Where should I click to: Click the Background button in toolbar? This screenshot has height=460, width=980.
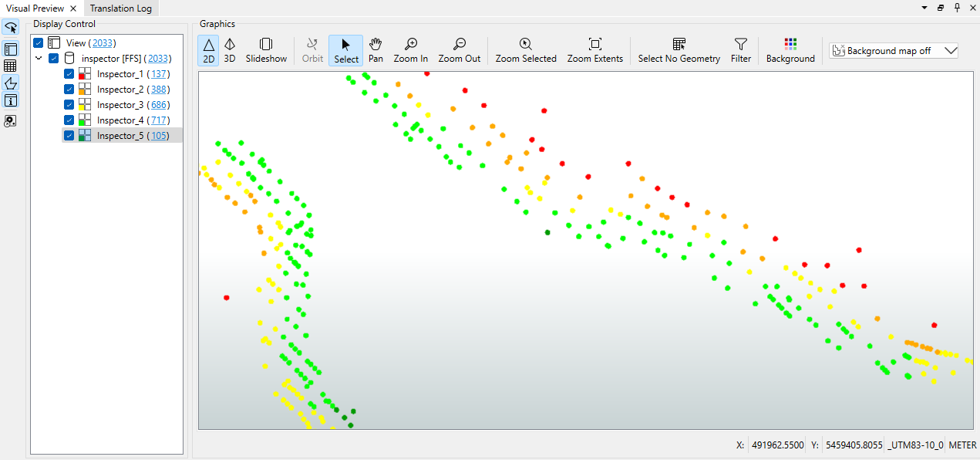(790, 50)
